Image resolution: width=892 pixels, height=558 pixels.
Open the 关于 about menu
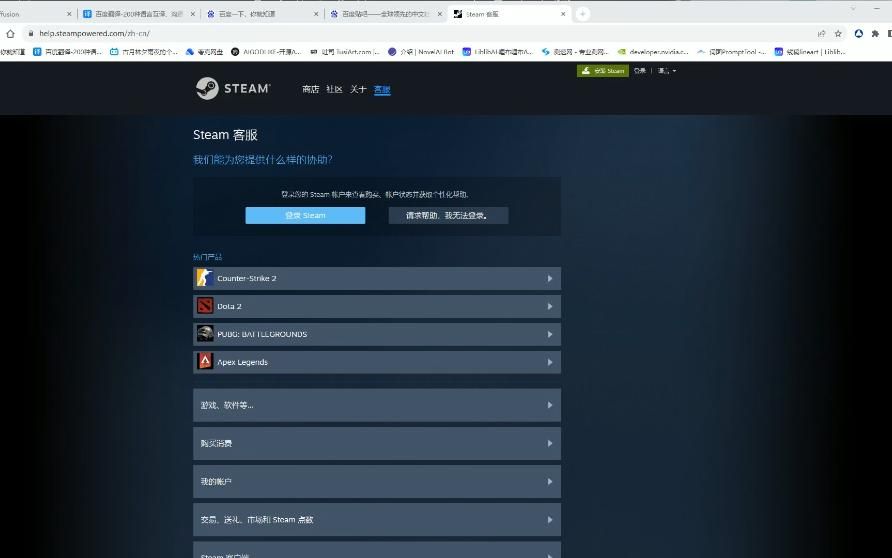[x=358, y=89]
